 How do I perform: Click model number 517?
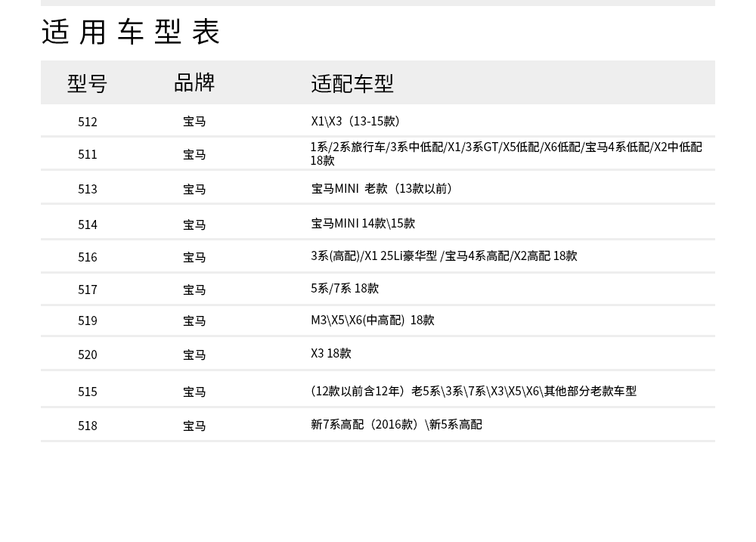pos(88,290)
